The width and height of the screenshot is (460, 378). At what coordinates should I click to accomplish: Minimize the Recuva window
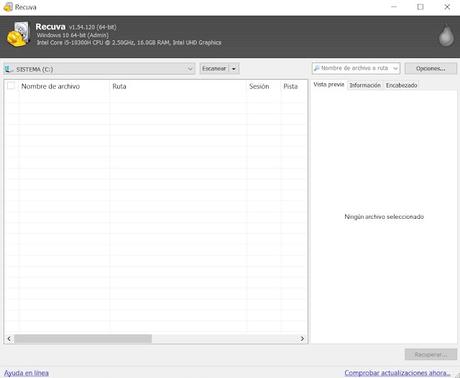point(394,7)
